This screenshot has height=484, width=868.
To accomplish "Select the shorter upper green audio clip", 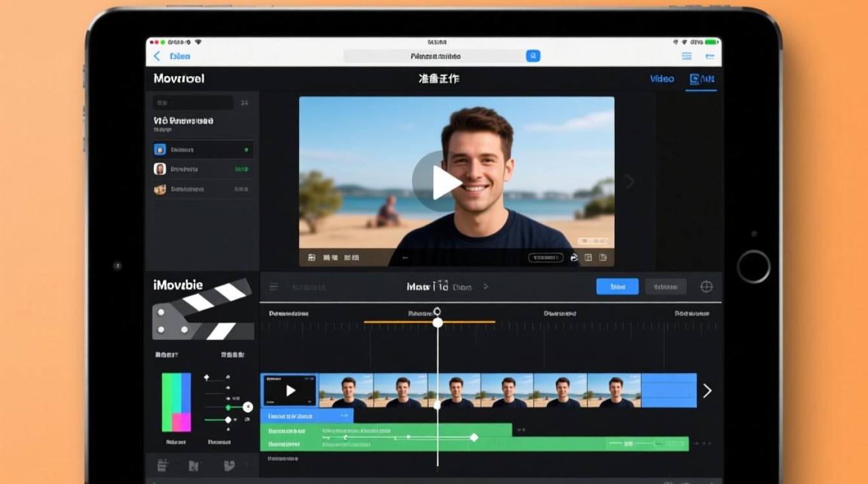I will 386,430.
